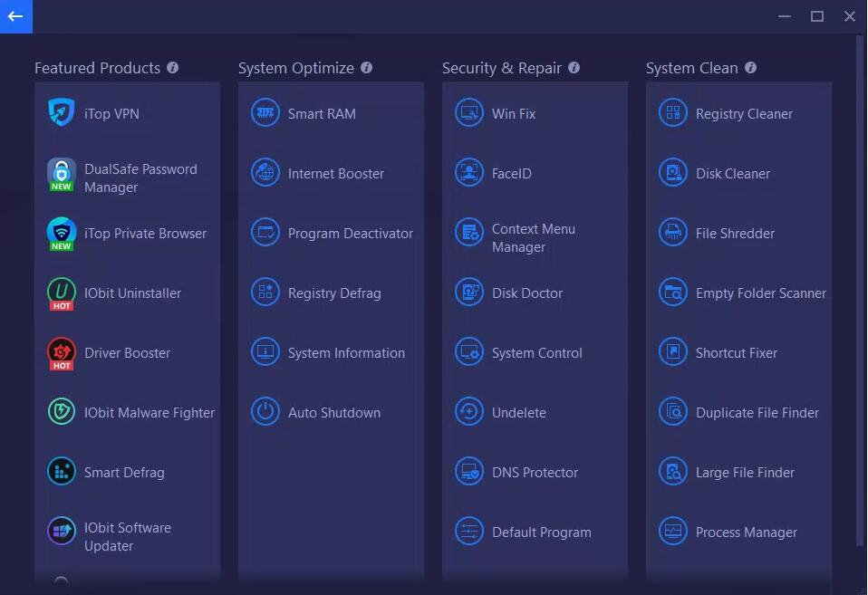The image size is (868, 595).
Task: Open the Duplicate File Finder icon
Action: (x=673, y=412)
